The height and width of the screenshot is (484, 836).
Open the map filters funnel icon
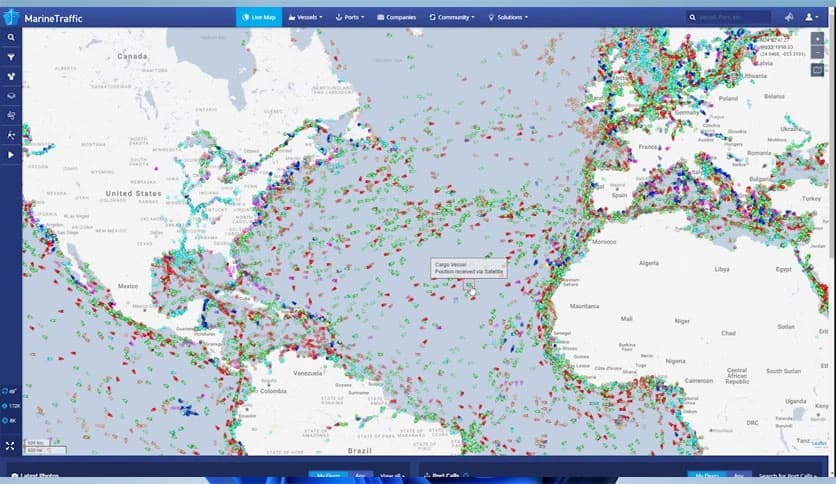(x=11, y=57)
